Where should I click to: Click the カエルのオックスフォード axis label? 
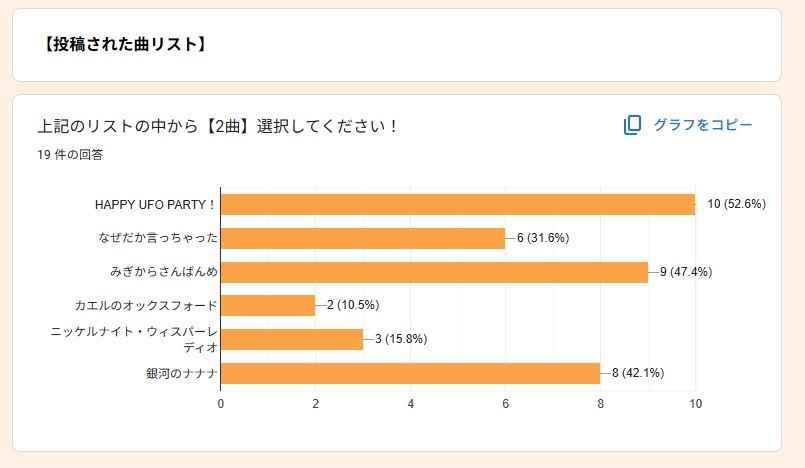pyautogui.click(x=146, y=305)
